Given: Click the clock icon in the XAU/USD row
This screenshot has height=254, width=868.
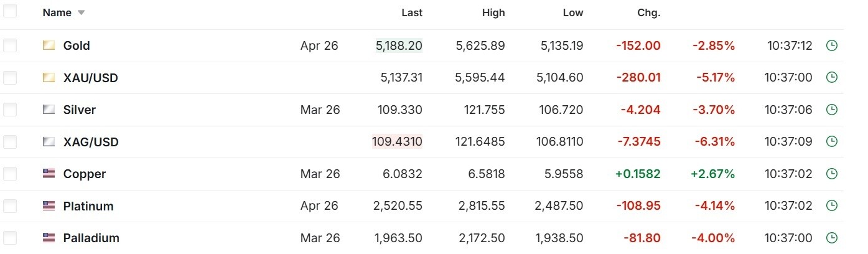Looking at the screenshot, I should 831,78.
